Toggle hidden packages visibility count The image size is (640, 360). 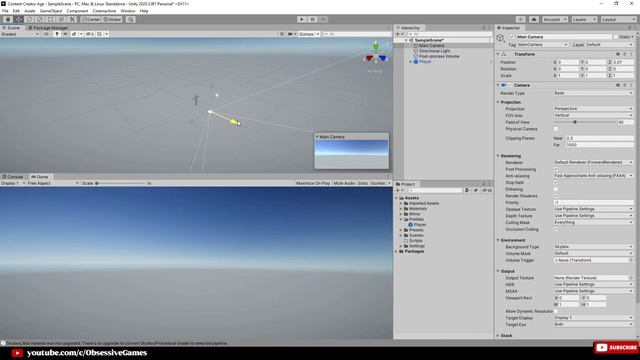click(487, 190)
